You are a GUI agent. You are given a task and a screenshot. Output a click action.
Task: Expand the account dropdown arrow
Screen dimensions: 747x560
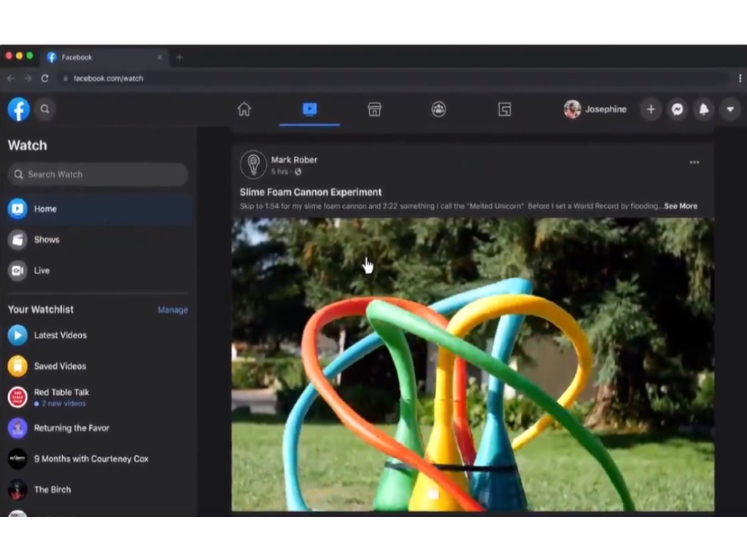pyautogui.click(x=729, y=109)
